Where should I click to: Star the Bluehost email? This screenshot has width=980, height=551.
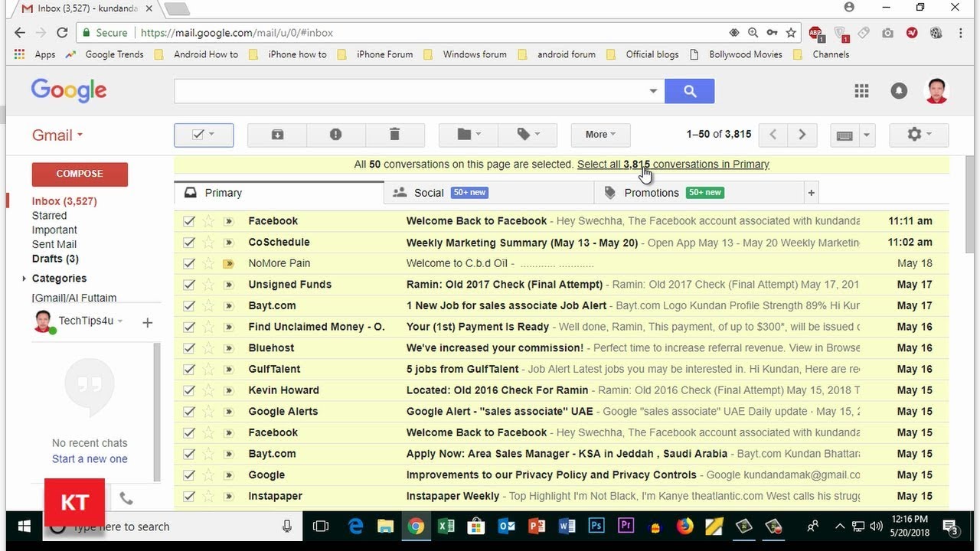pyautogui.click(x=208, y=348)
